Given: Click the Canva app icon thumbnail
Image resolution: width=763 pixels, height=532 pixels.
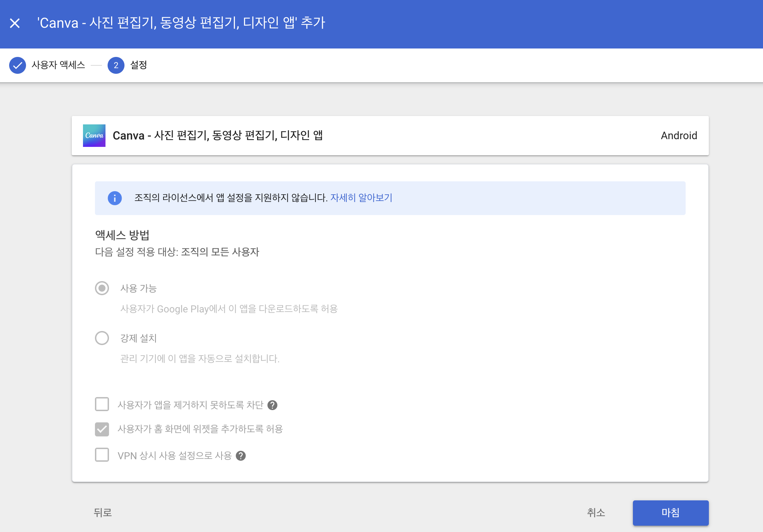Looking at the screenshot, I should point(94,136).
